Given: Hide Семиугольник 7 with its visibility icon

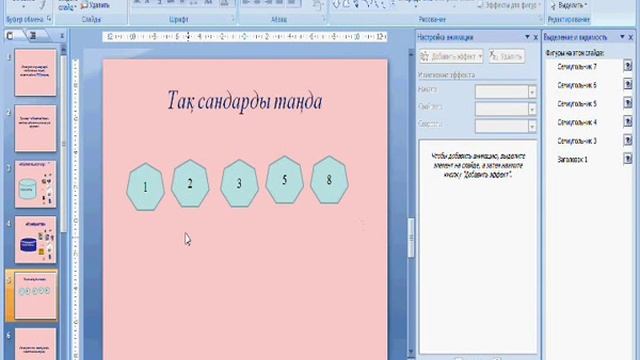Looking at the screenshot, I should [x=628, y=66].
